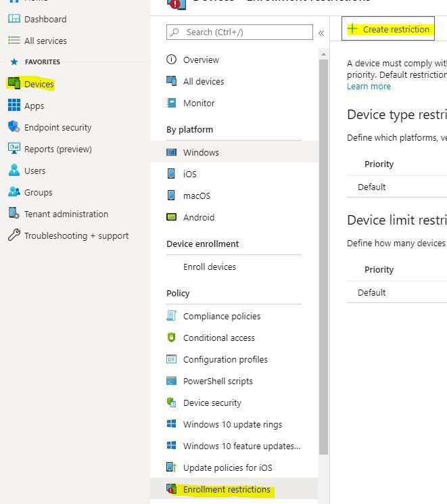Open the Users person icon

click(14, 170)
